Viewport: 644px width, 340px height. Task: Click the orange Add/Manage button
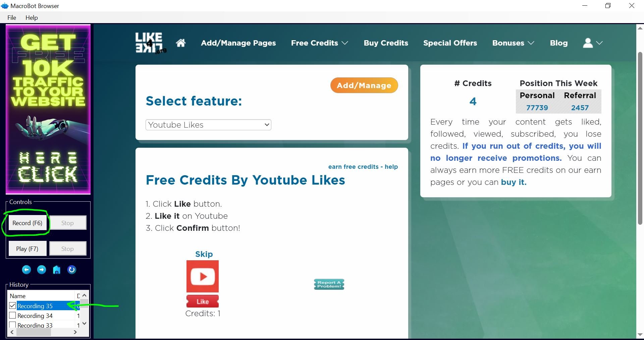364,85
